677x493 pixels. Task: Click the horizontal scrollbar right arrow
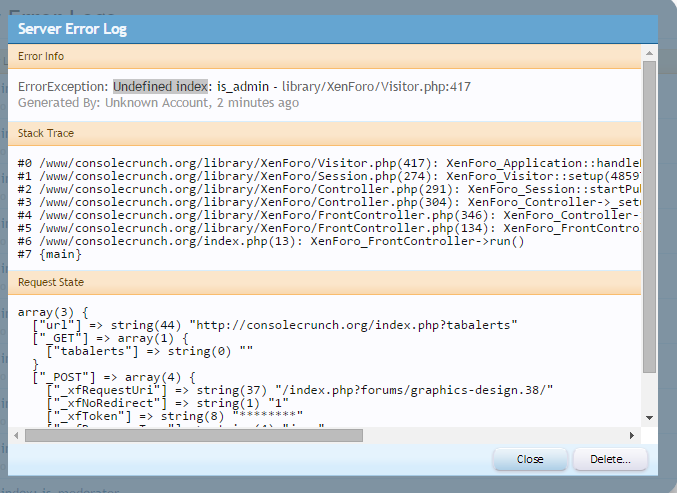(x=633, y=434)
